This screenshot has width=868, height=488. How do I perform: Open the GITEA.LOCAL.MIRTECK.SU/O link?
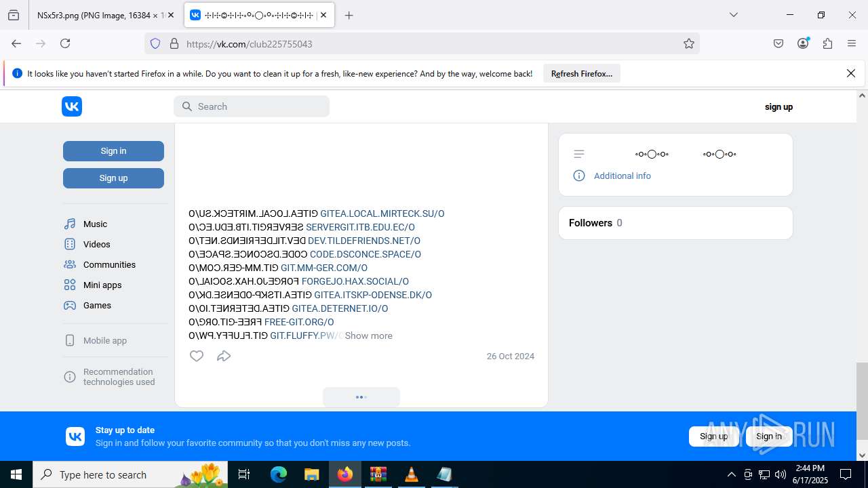point(382,213)
